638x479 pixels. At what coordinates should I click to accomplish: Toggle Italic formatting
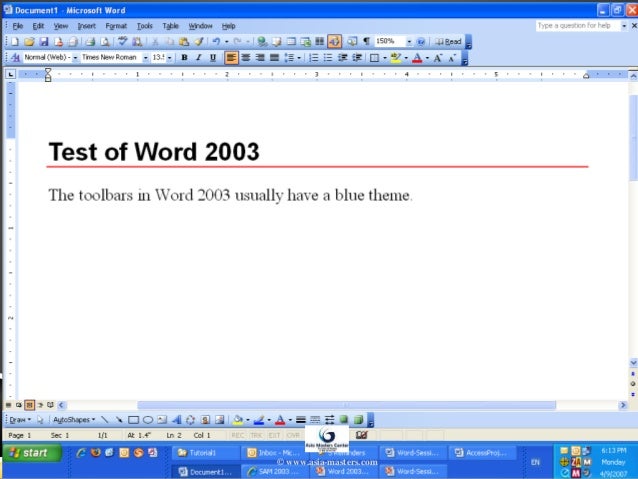pyautogui.click(x=199, y=58)
